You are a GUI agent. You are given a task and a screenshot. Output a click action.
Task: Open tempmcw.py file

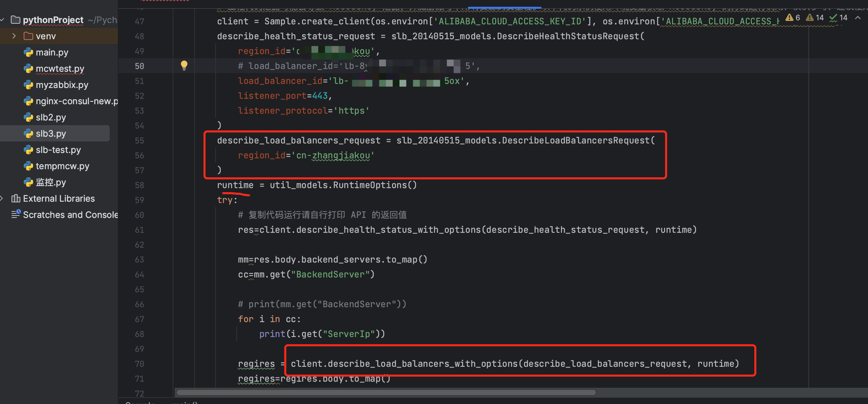tap(63, 166)
